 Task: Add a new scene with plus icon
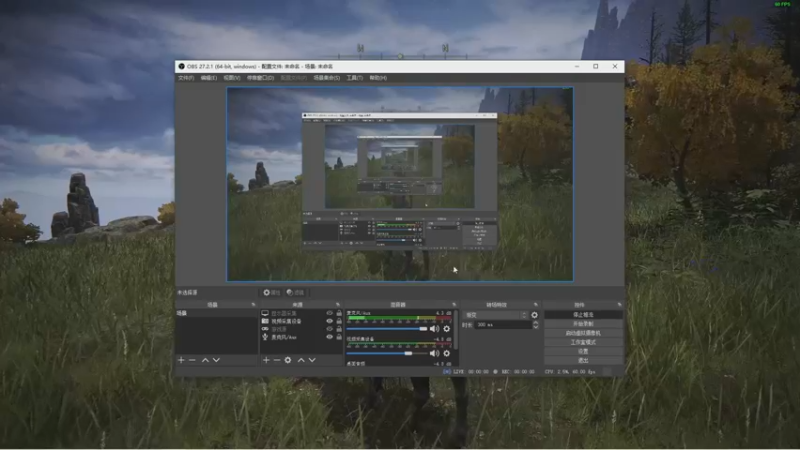181,360
